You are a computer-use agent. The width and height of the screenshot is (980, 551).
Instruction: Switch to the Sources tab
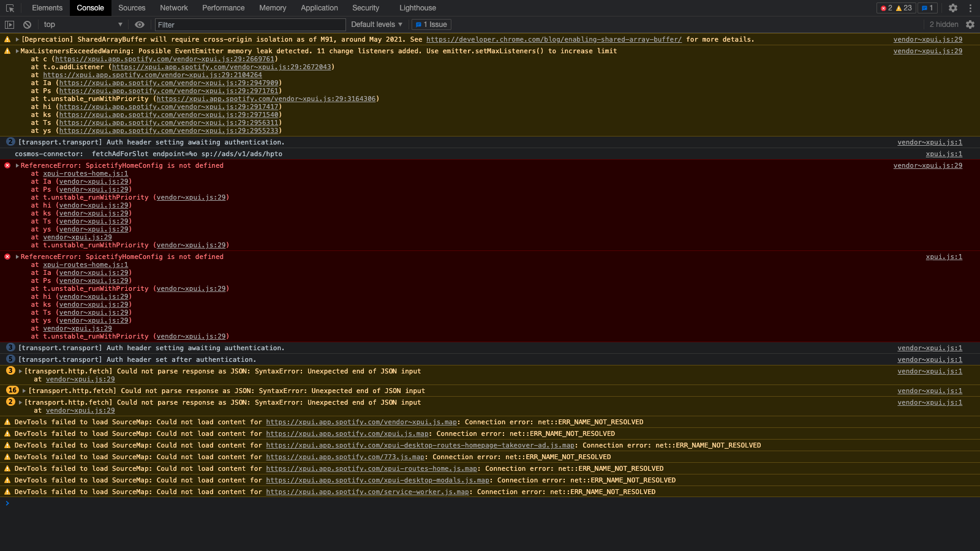point(131,8)
